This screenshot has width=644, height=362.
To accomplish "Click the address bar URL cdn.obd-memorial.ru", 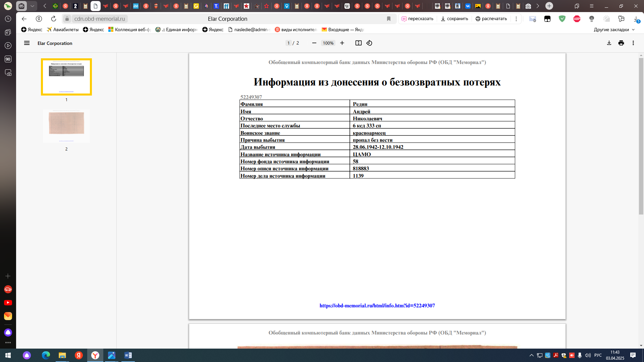I will pyautogui.click(x=100, y=19).
